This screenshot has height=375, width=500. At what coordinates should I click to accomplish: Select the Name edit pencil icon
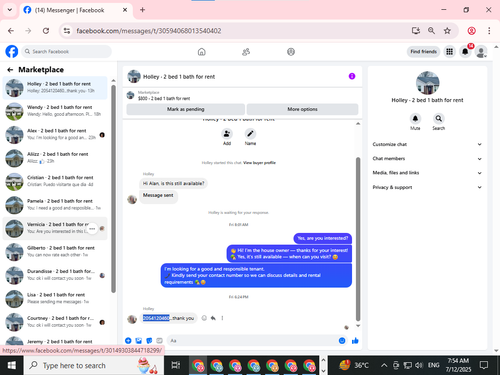coord(250,134)
